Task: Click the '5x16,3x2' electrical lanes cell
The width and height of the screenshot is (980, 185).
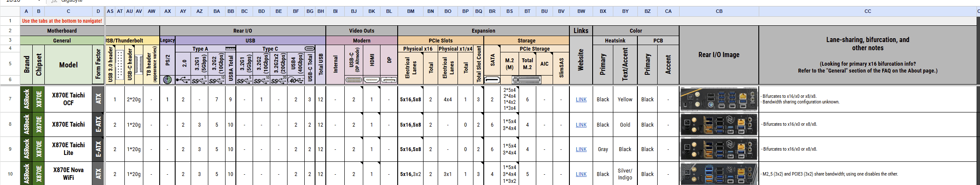Action: tap(411, 174)
